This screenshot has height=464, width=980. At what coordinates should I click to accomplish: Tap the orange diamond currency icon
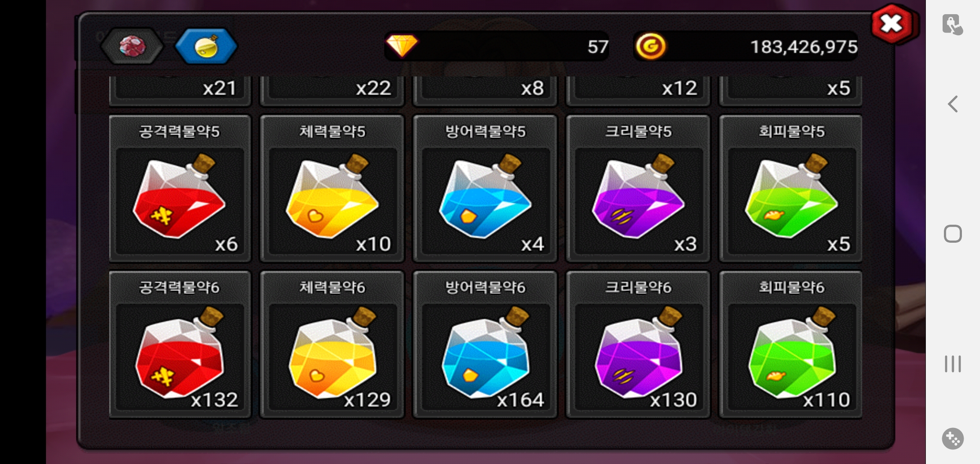(401, 46)
